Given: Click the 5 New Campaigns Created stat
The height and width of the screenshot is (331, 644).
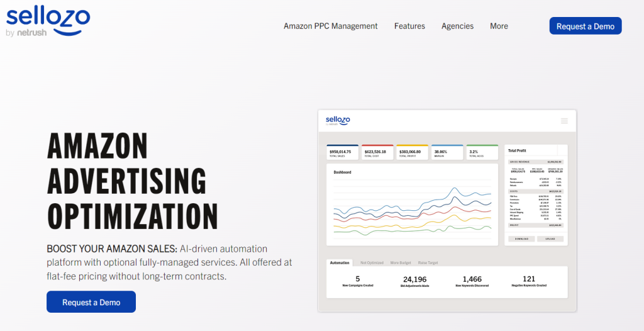Looking at the screenshot, I should click(358, 281).
